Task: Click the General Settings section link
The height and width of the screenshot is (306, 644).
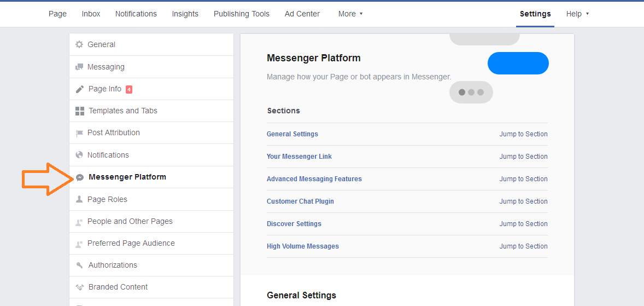Action: [x=292, y=134]
